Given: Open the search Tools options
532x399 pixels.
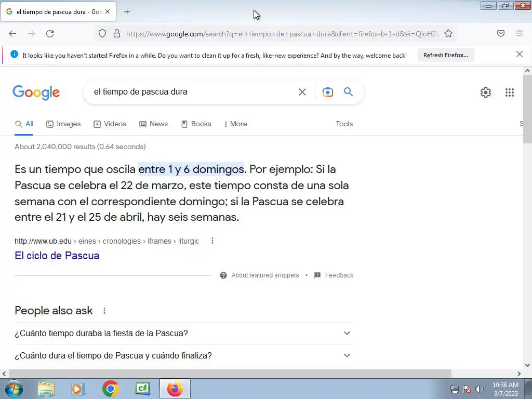Looking at the screenshot, I should click(x=344, y=124).
